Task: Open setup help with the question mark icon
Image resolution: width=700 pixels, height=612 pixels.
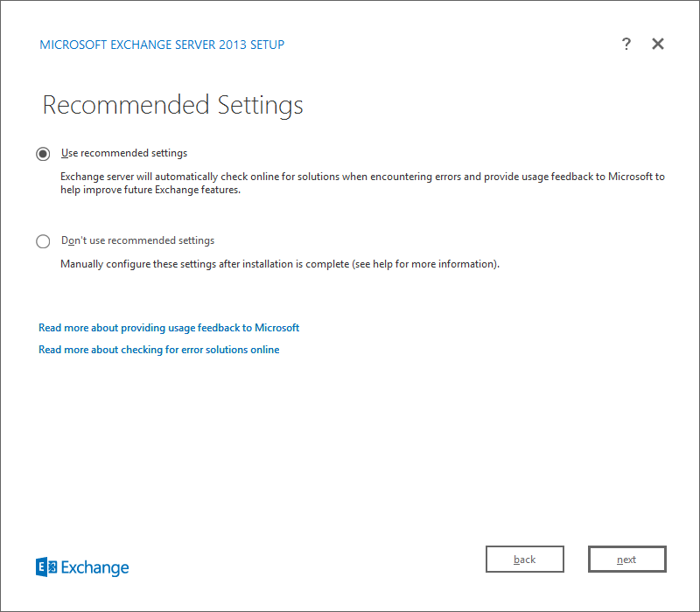Action: (x=626, y=44)
